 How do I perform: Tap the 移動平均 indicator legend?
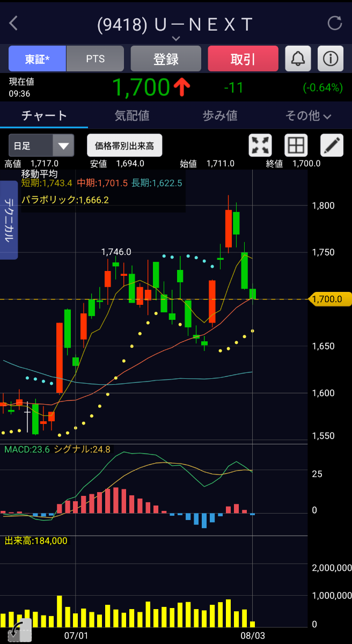(39, 174)
